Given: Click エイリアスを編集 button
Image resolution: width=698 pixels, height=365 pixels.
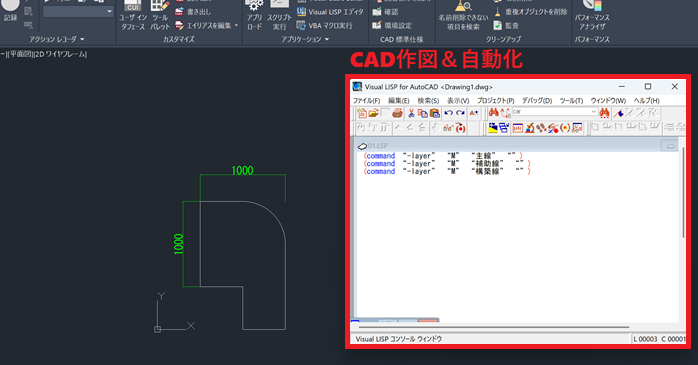Looking at the screenshot, I should pos(203,25).
